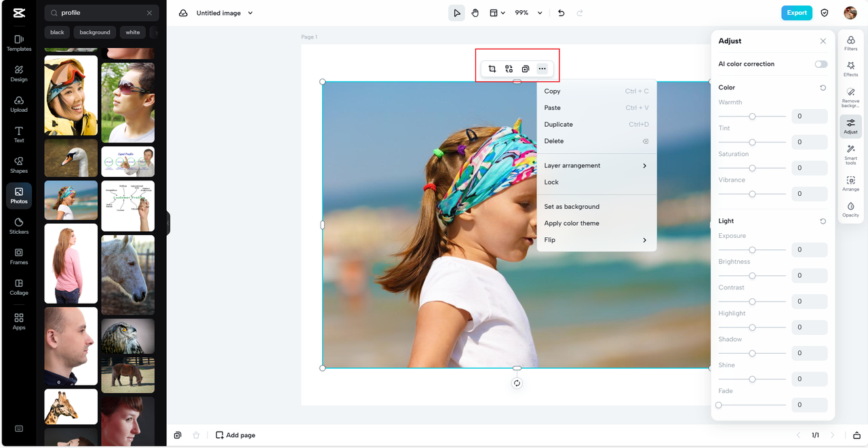Choose Duplicate in context menu
Image resolution: width=868 pixels, height=448 pixels.
595,125
